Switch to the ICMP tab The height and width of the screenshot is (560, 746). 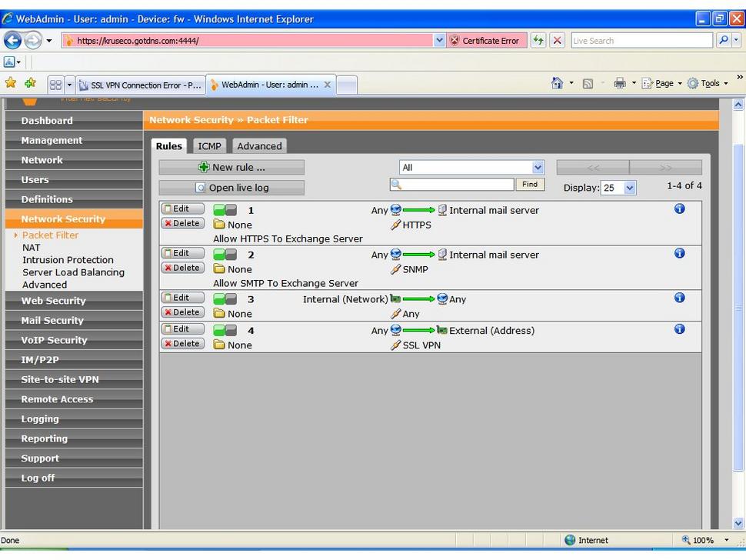coord(209,146)
